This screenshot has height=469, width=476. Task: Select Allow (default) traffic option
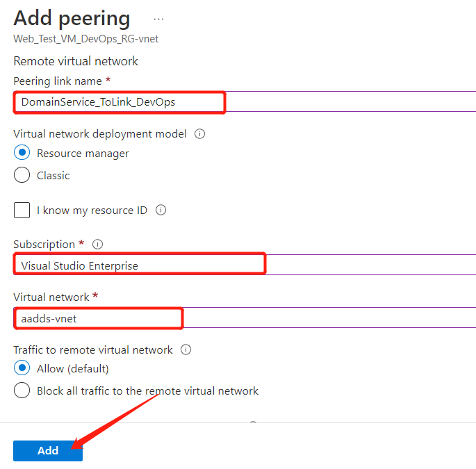[x=22, y=368]
